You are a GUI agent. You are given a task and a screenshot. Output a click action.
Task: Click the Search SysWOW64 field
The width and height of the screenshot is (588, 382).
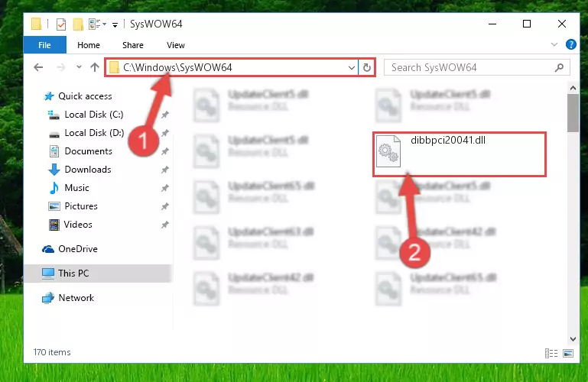point(476,67)
